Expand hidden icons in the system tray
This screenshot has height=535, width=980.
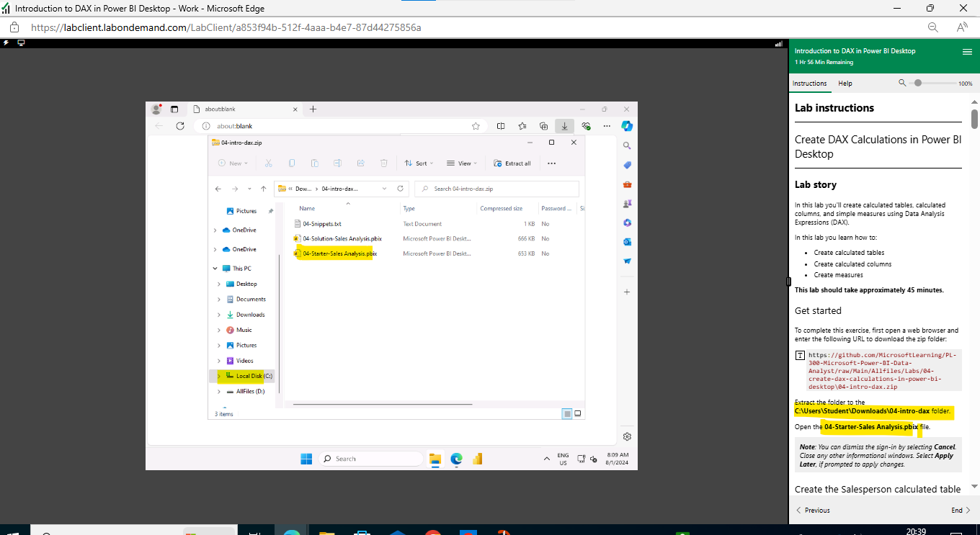click(x=547, y=458)
